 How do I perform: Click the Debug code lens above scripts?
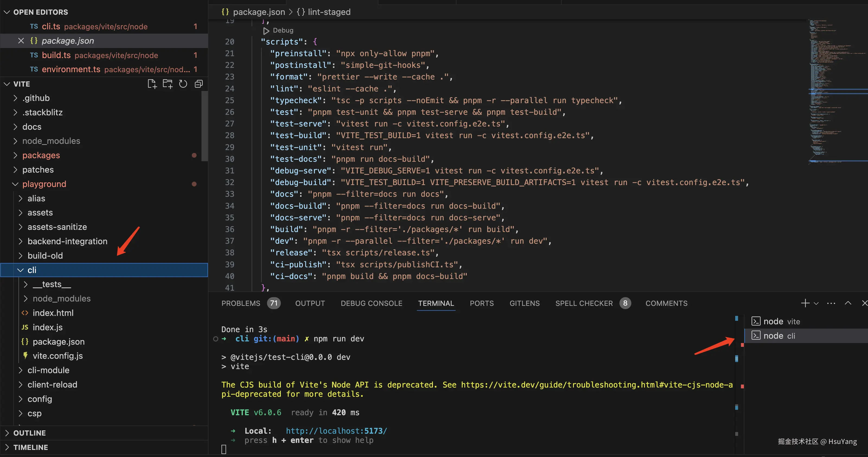pos(278,30)
